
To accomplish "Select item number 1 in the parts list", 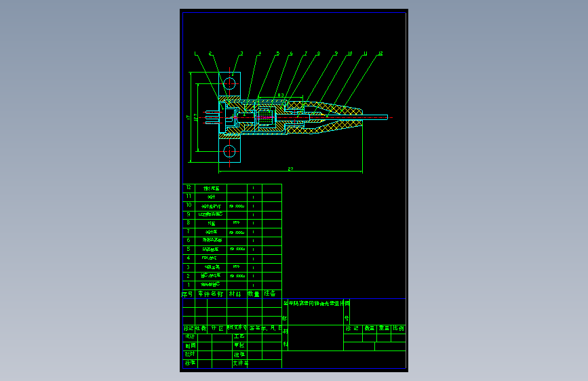I will (189, 285).
